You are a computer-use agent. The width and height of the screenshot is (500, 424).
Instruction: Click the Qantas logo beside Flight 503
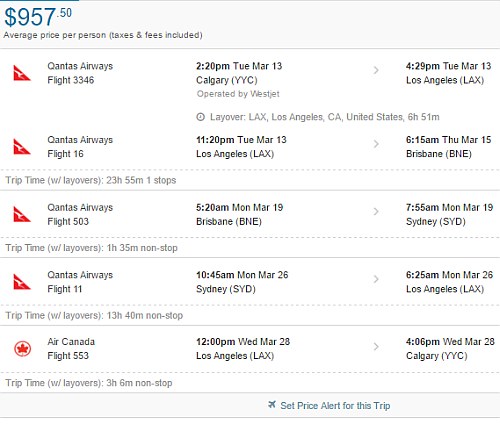pyautogui.click(x=22, y=214)
